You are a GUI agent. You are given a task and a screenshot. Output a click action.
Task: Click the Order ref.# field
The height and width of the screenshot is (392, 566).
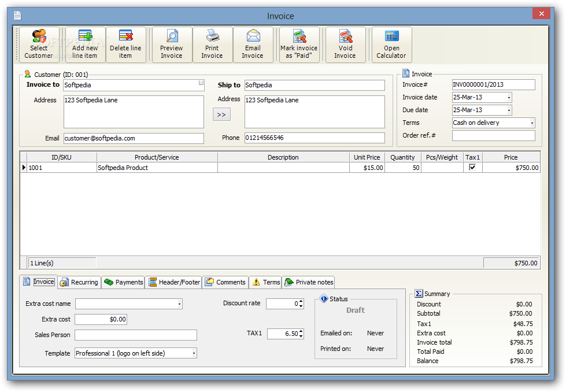point(494,136)
